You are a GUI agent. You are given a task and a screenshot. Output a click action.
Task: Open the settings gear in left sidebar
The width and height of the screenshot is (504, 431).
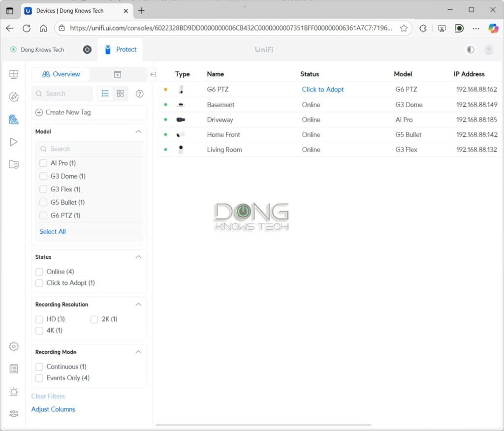click(14, 346)
